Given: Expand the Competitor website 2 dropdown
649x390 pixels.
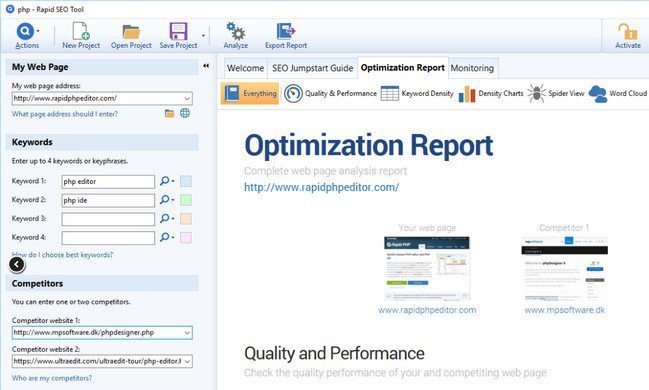Looking at the screenshot, I should coord(187,361).
